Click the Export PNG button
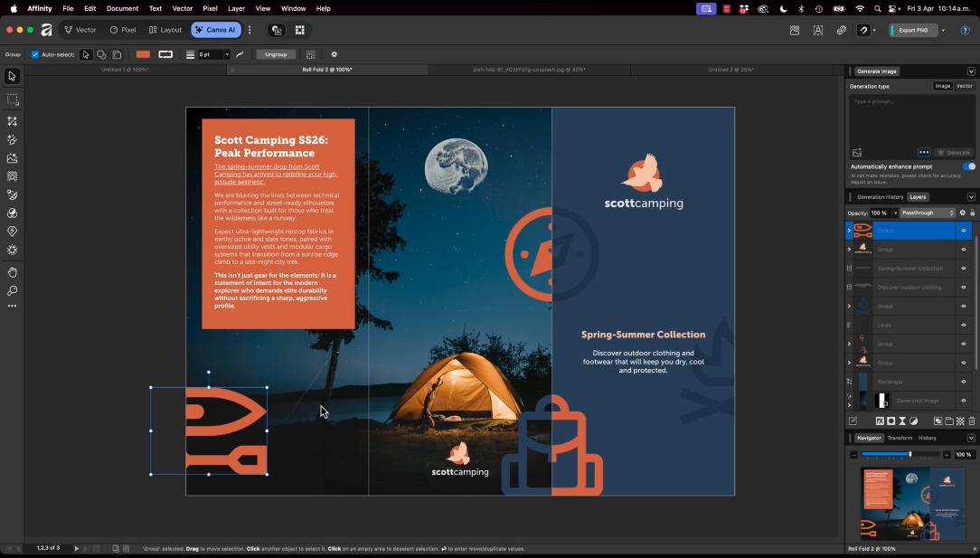 pos(913,30)
